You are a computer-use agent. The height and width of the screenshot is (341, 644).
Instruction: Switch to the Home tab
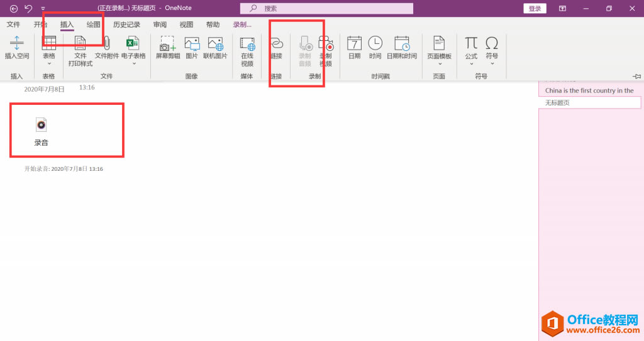(40, 24)
